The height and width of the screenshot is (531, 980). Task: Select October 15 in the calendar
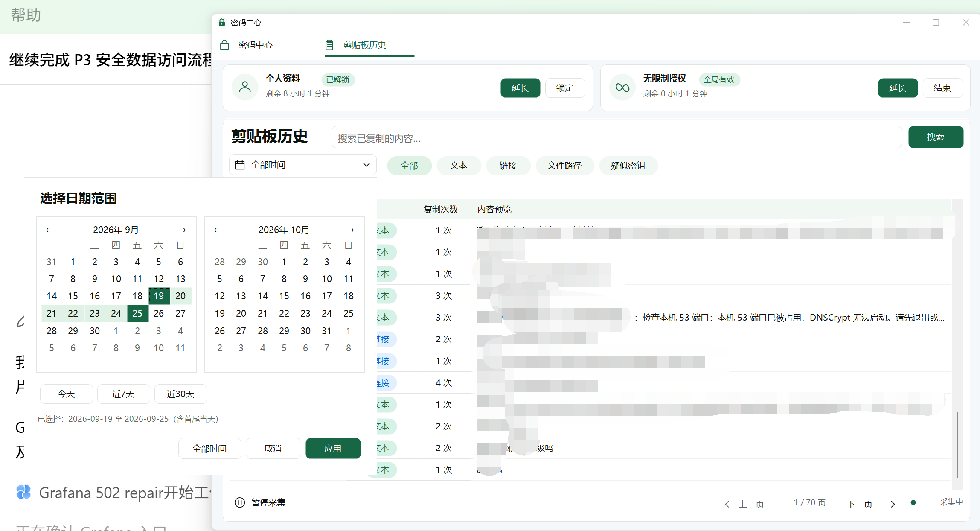(284, 296)
